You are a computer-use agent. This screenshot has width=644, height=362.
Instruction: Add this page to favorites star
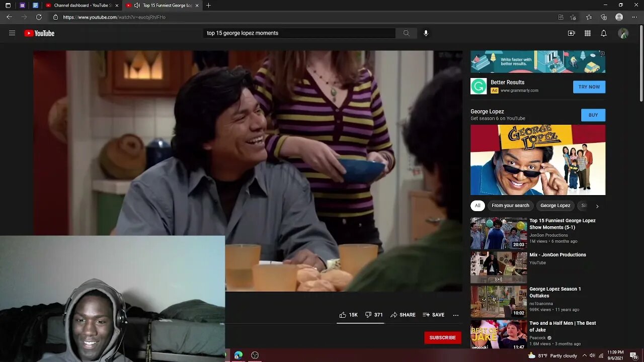point(573,17)
